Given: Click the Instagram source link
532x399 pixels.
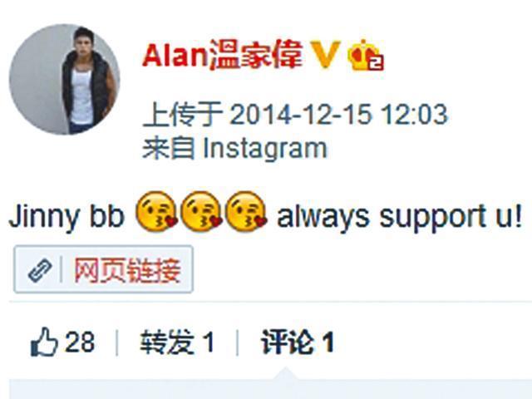Looking at the screenshot, I should 265,148.
